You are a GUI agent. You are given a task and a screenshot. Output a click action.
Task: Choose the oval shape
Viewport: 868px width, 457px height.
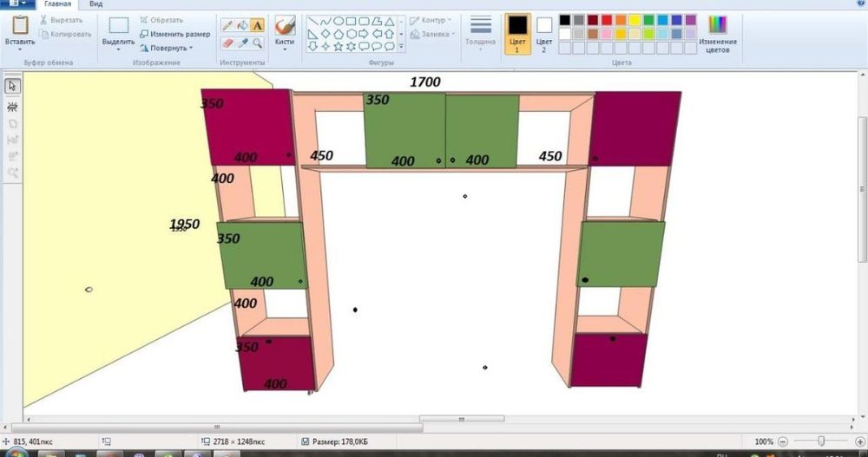339,22
